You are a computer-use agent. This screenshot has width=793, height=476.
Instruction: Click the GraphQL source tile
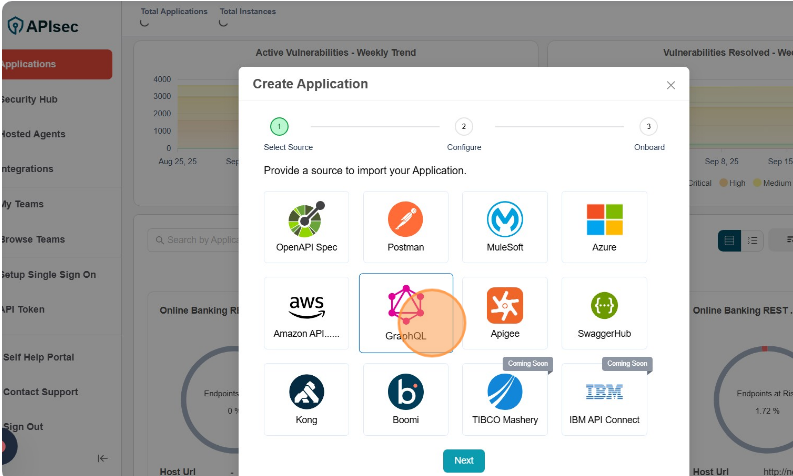[405, 306]
